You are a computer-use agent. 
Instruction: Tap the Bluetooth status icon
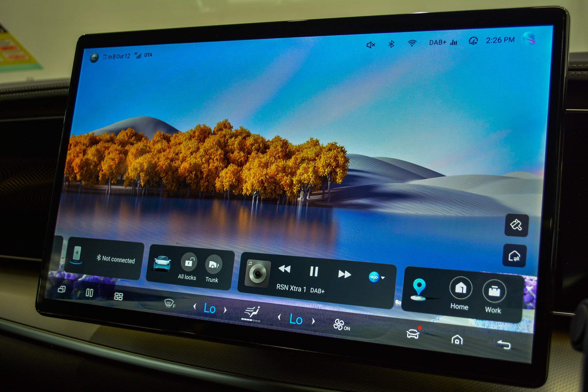(391, 44)
